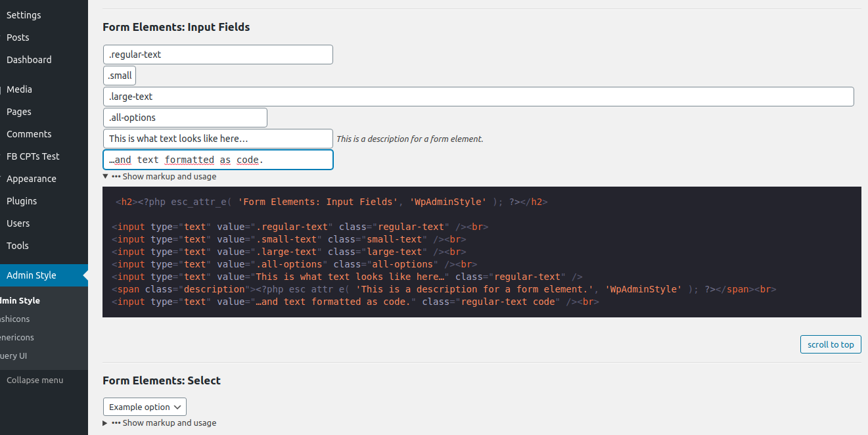
Task: Open the jQuery UI submenu link
Action: (14, 355)
